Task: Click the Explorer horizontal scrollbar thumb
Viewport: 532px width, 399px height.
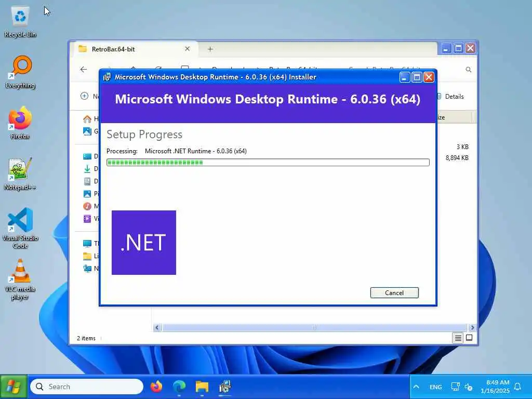Action: coord(314,327)
